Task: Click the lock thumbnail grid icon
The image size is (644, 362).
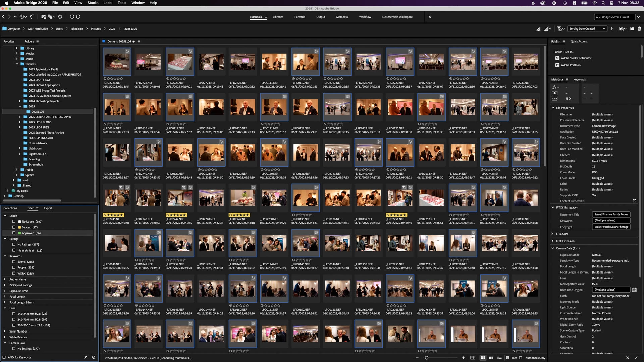Action: click(473, 358)
